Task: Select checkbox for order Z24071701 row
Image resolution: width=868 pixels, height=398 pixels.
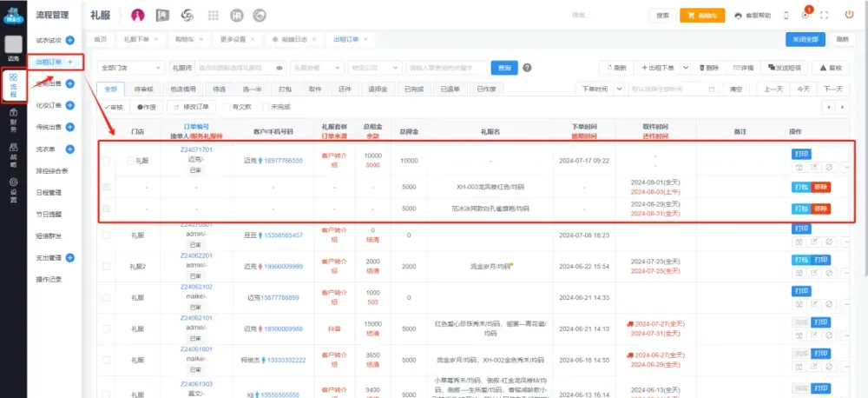Action: [108, 161]
